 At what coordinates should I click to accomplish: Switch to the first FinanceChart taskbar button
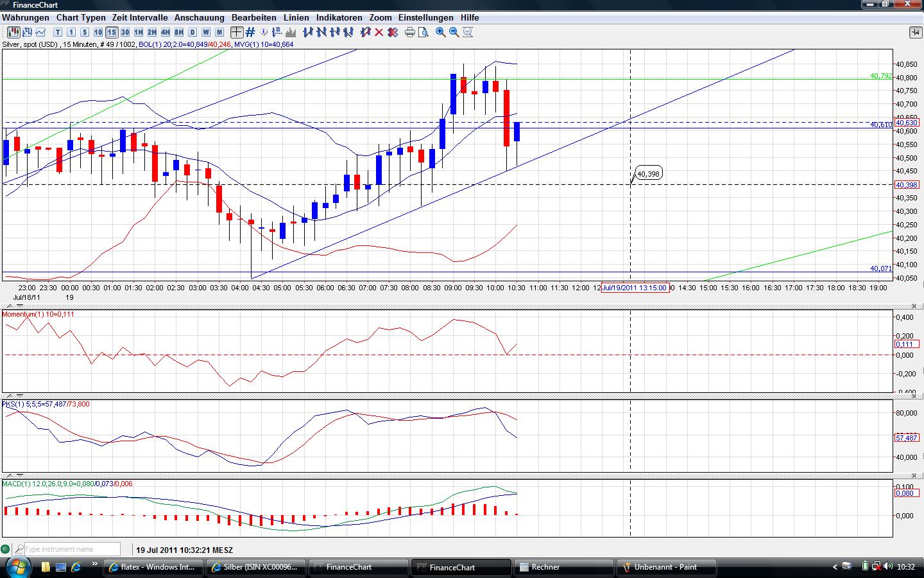tap(359, 567)
